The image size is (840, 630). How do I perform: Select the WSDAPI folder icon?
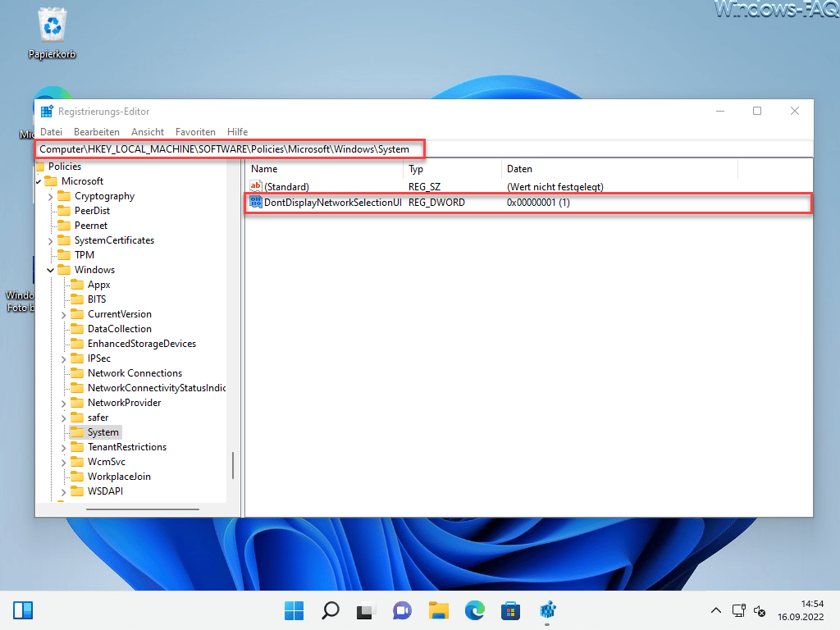(x=77, y=491)
